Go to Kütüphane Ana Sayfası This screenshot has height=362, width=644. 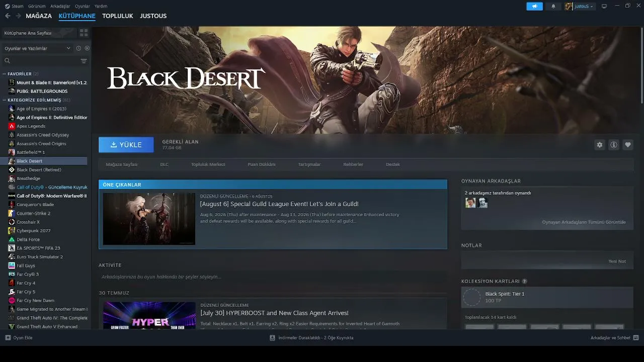coord(39,33)
